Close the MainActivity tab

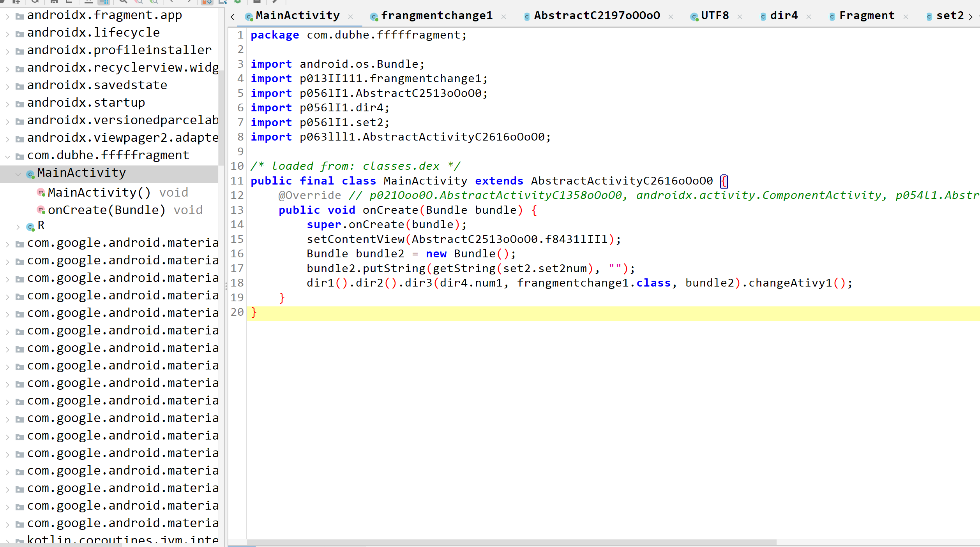coord(350,16)
